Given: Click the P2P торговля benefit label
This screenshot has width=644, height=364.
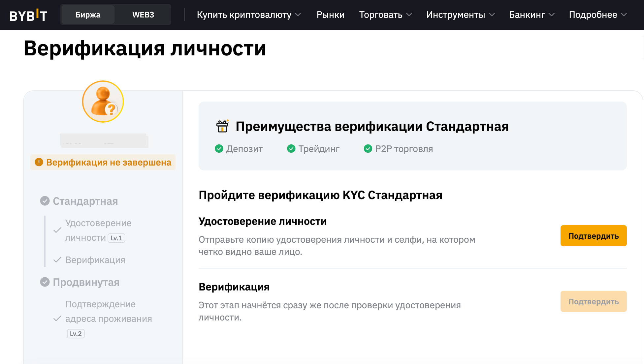Looking at the screenshot, I should pyautogui.click(x=404, y=149).
